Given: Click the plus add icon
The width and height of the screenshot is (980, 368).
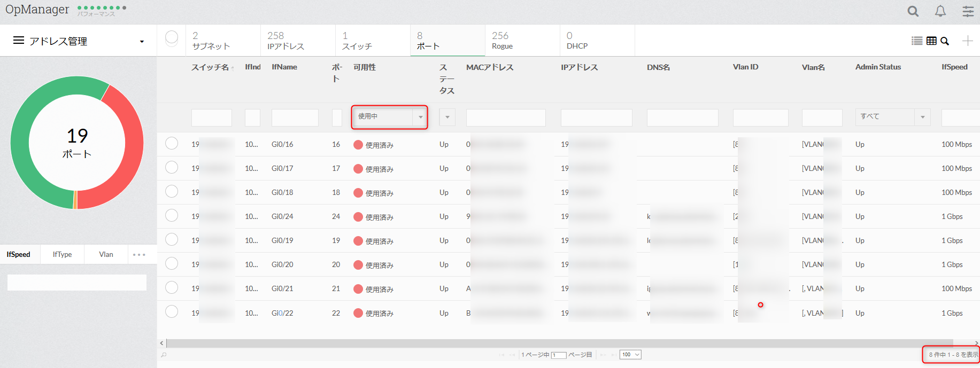Looking at the screenshot, I should pos(967,41).
